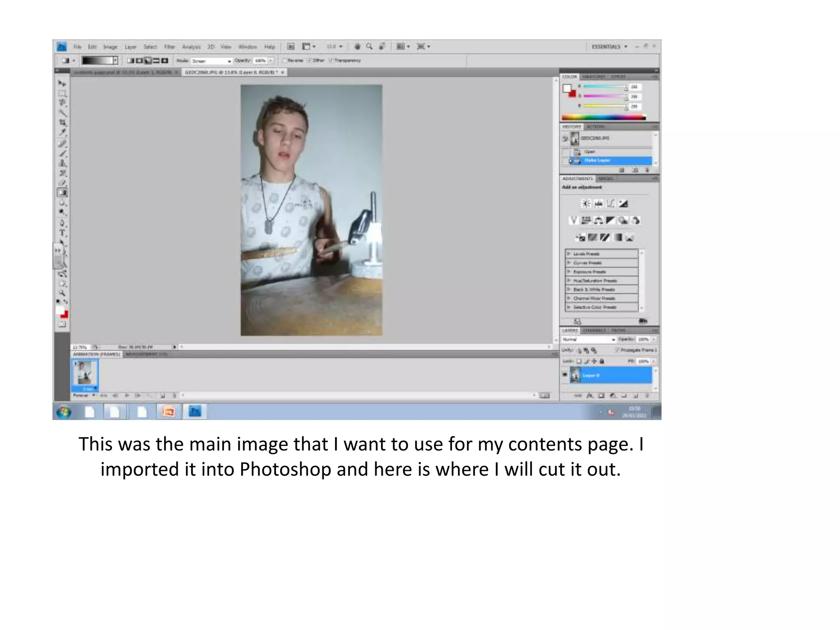Click the gradient Opacity input field
Screen dimensions: 840x630
(x=260, y=61)
